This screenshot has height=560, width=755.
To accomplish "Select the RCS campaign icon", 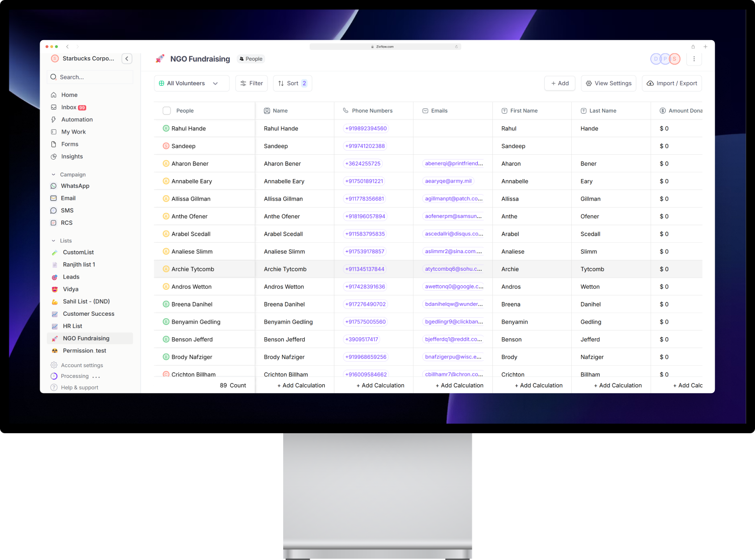I will click(54, 223).
